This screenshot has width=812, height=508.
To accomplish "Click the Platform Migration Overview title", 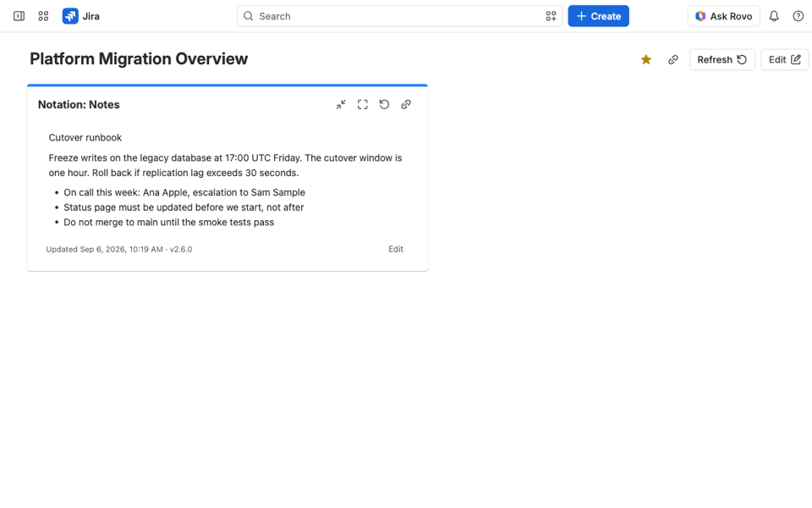I will pyautogui.click(x=139, y=59).
